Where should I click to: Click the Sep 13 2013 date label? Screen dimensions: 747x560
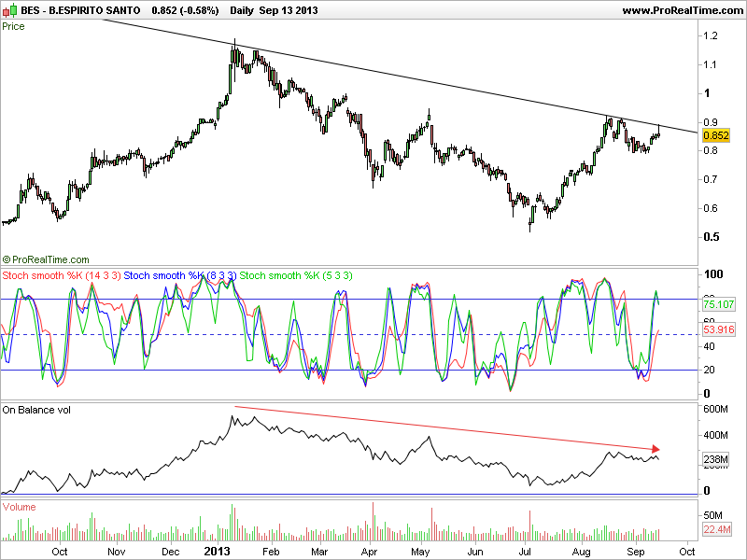tap(289, 10)
